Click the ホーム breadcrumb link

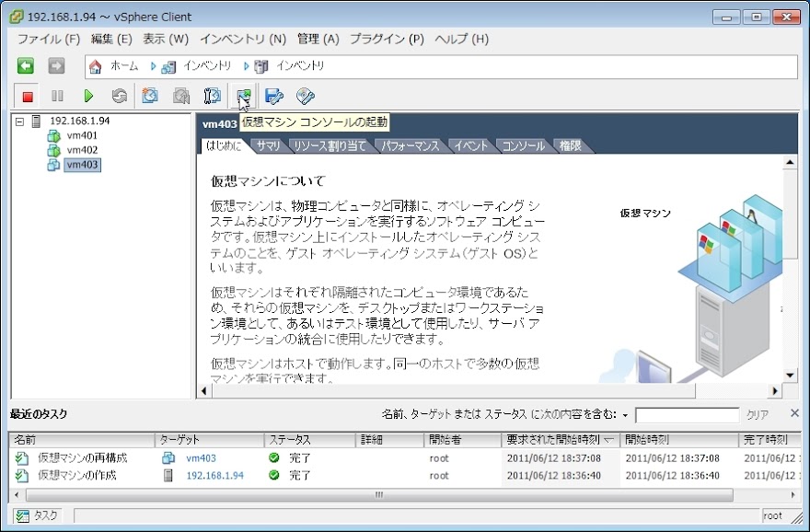[124, 66]
